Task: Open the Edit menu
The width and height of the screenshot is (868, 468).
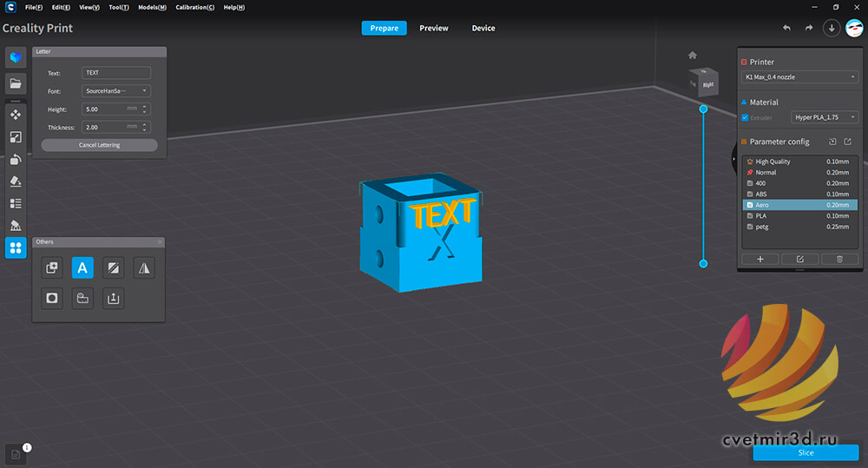Action: point(61,7)
